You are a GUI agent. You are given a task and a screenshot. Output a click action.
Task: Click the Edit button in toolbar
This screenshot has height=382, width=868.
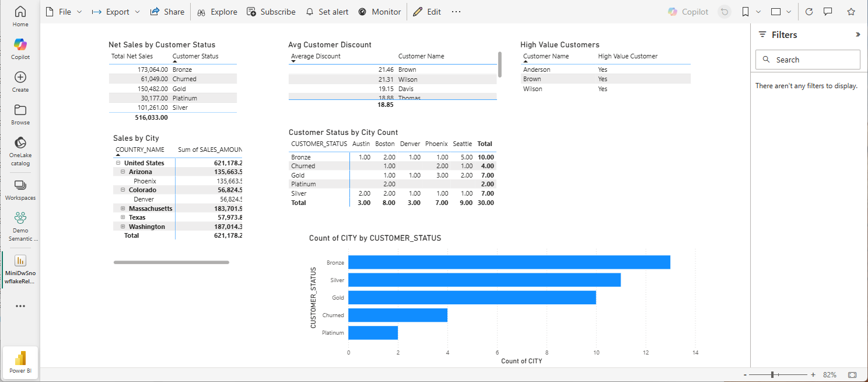[x=427, y=12]
